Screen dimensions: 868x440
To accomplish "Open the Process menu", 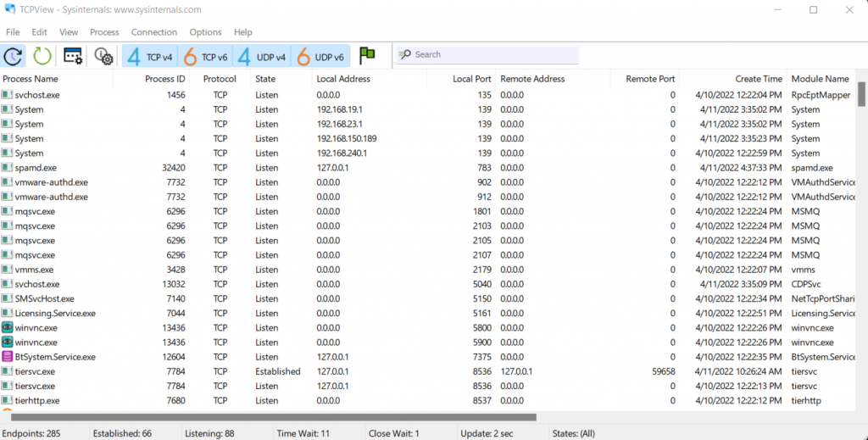I will pyautogui.click(x=104, y=32).
